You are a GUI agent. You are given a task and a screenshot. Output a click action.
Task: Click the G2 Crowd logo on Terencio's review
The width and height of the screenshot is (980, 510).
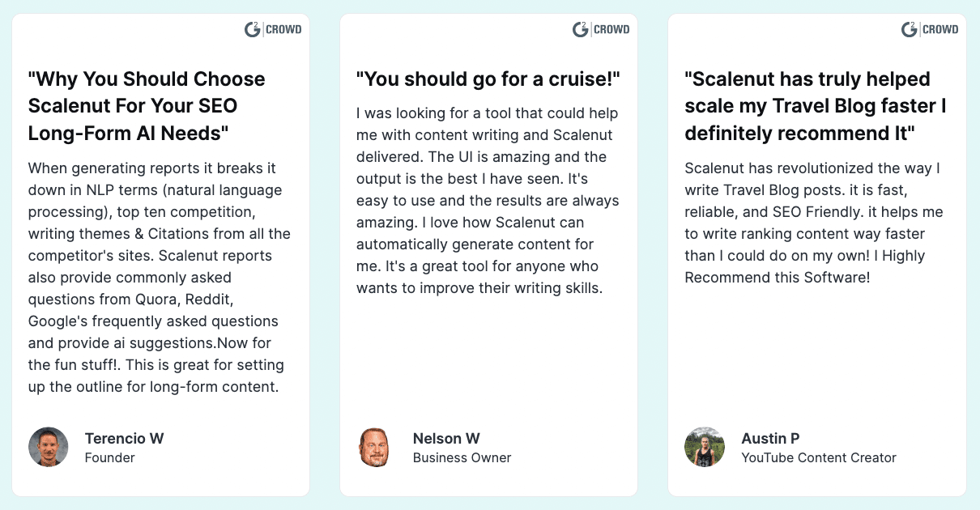273,30
